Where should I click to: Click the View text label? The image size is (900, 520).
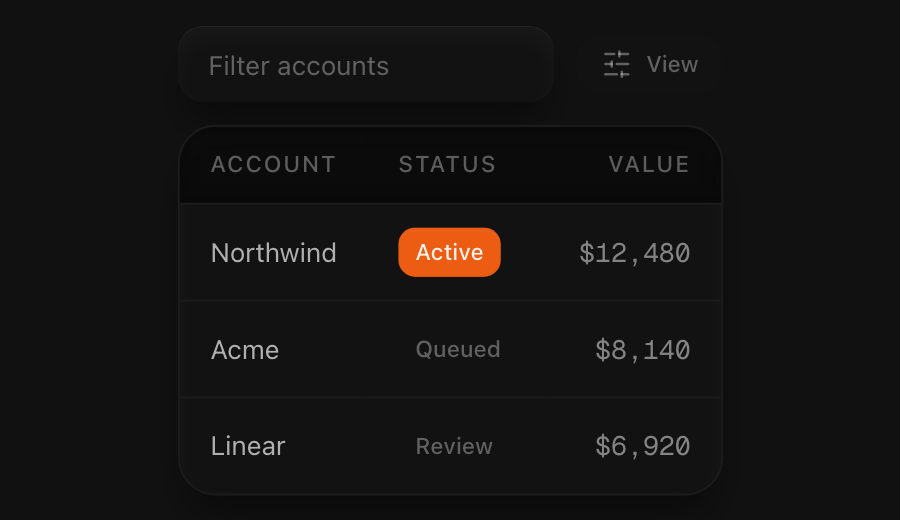coord(672,64)
